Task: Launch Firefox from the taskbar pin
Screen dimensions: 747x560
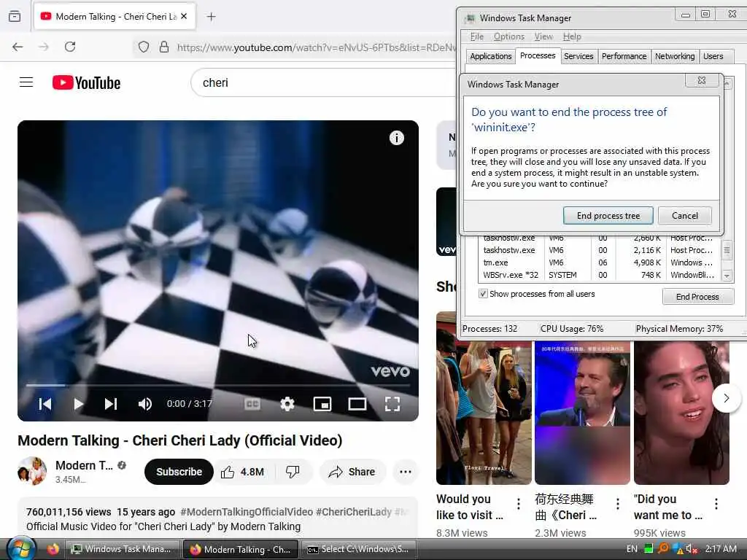Action: coord(53,549)
